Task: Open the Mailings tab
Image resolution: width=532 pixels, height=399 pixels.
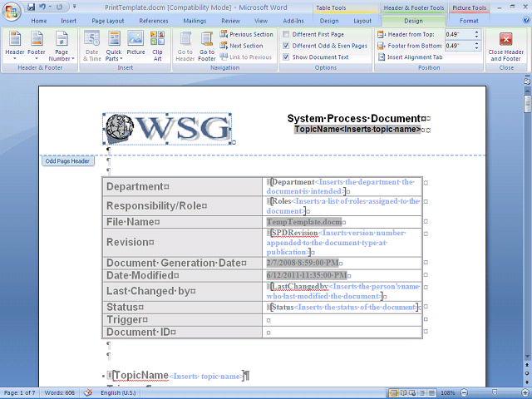Action: click(x=195, y=21)
